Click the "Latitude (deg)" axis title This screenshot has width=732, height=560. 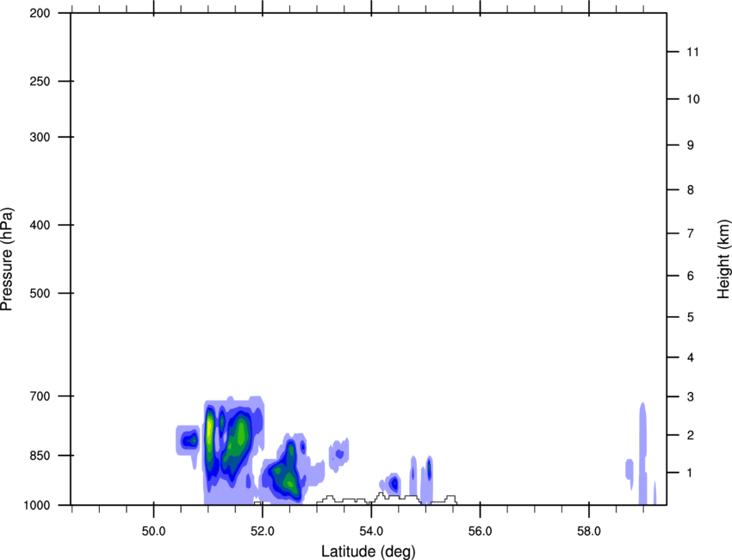tap(368, 551)
